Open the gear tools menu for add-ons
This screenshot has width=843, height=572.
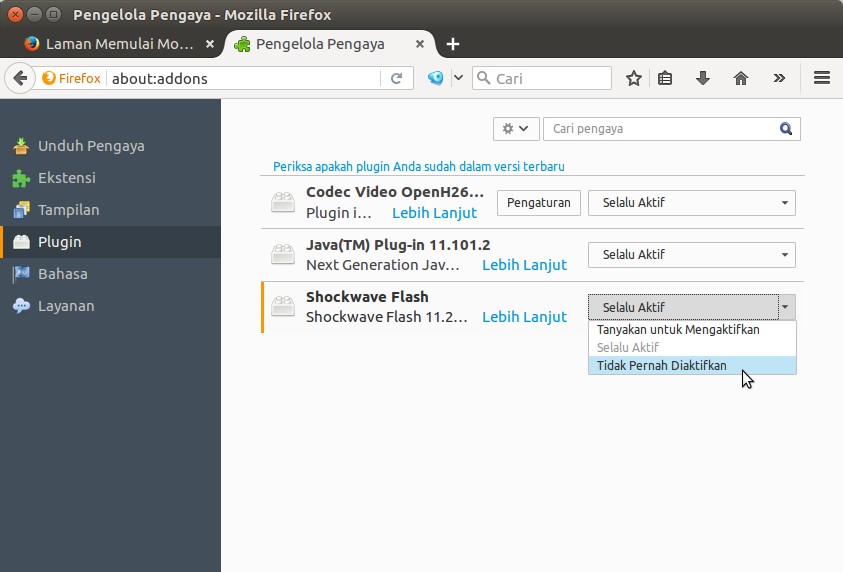point(516,129)
